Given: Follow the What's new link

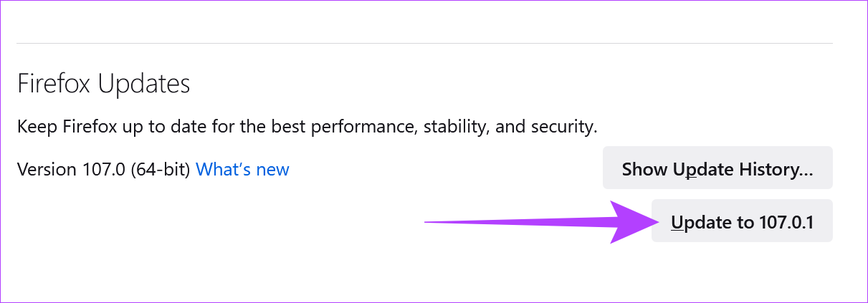Looking at the screenshot, I should pos(242,170).
